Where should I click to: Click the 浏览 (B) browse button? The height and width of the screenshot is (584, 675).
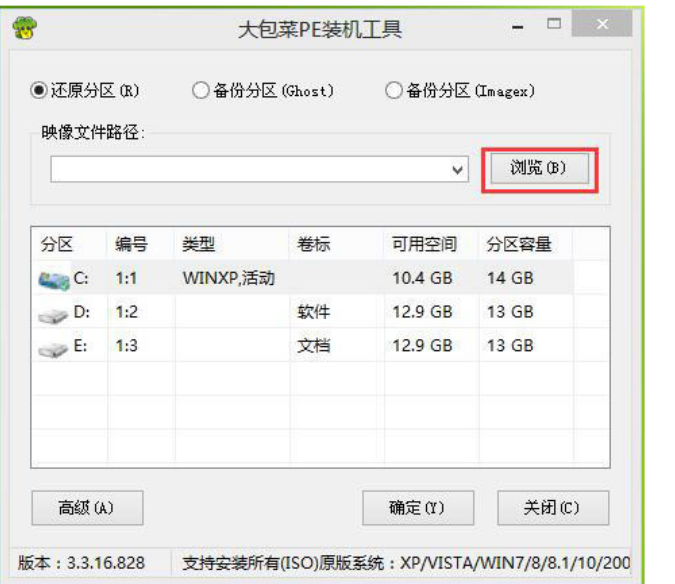539,168
